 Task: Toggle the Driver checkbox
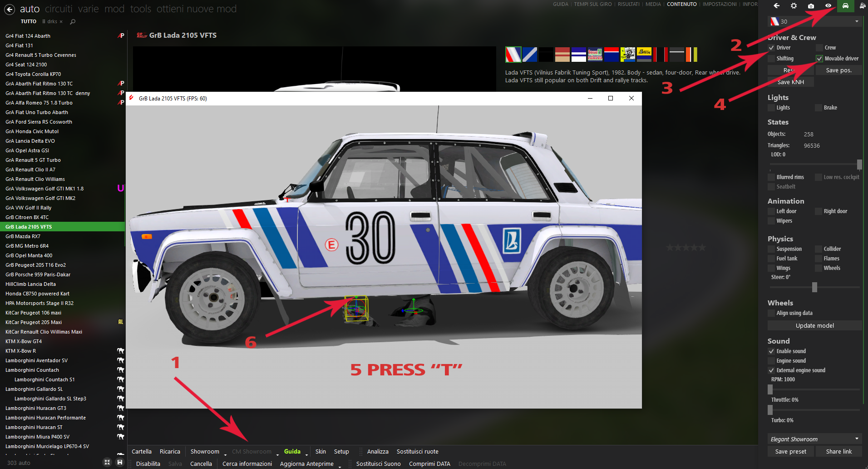tap(771, 48)
